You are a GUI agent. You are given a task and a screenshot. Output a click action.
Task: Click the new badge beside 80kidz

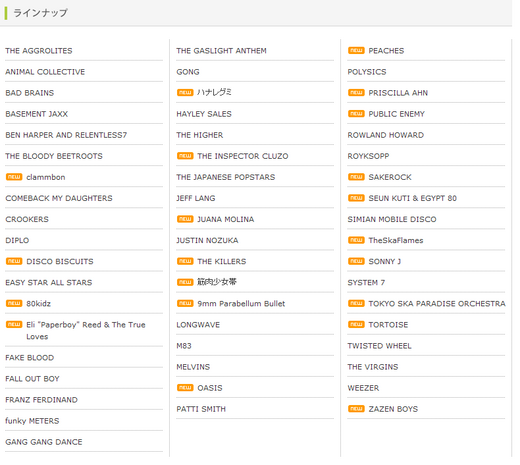coord(14,303)
